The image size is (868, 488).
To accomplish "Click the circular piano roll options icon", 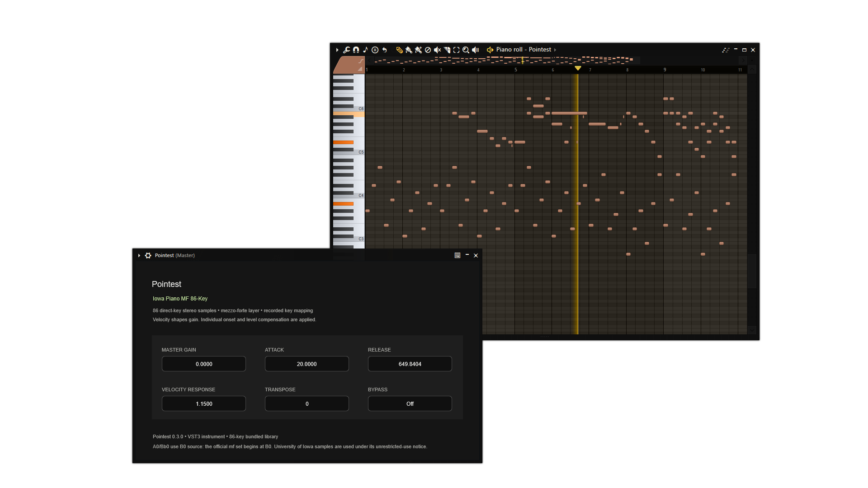I will (x=375, y=50).
